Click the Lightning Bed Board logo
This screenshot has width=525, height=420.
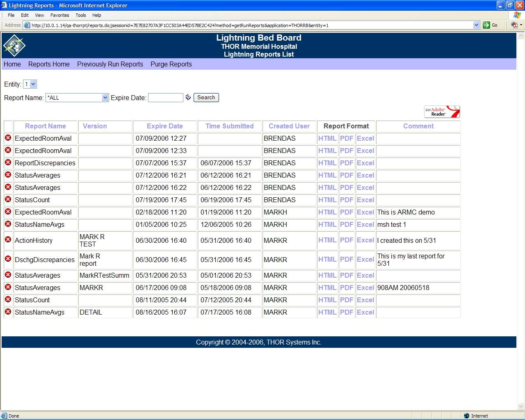coord(14,46)
